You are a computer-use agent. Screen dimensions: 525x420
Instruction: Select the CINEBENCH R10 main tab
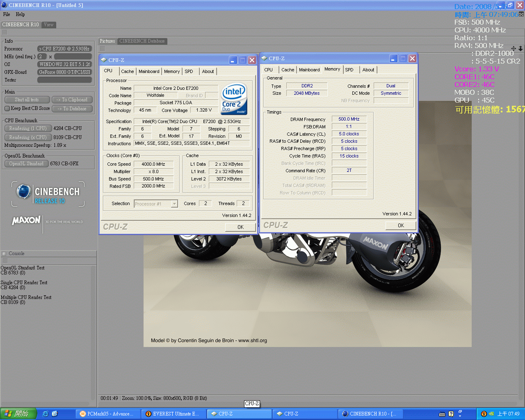point(21,25)
